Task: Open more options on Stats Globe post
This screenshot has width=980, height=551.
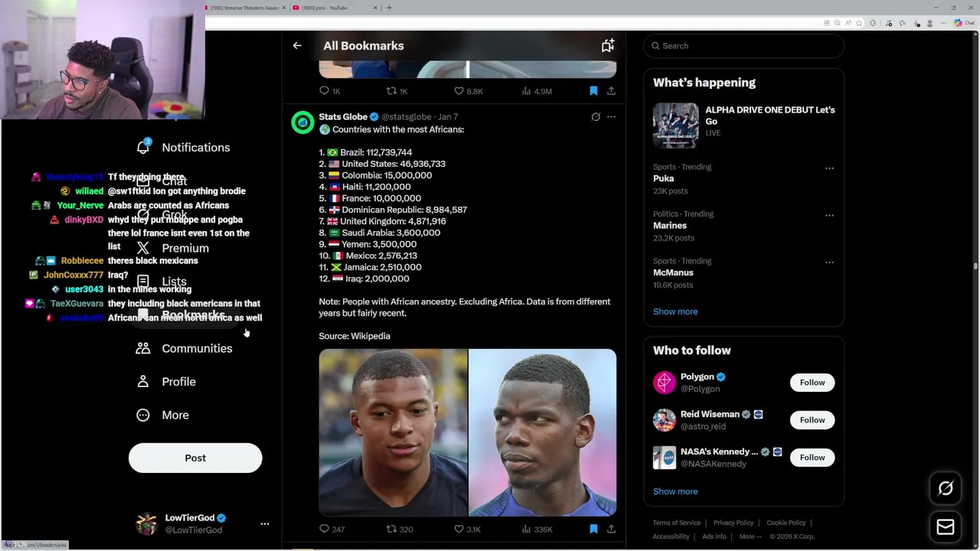Action: coord(611,117)
